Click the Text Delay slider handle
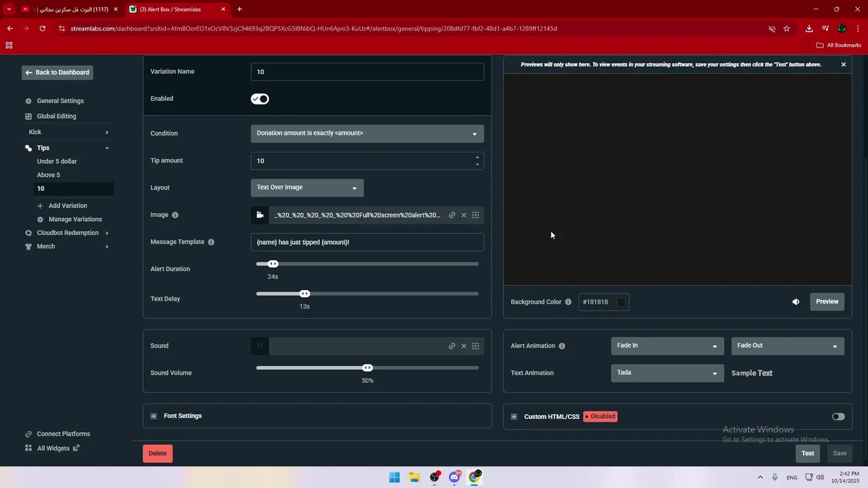 click(x=304, y=293)
